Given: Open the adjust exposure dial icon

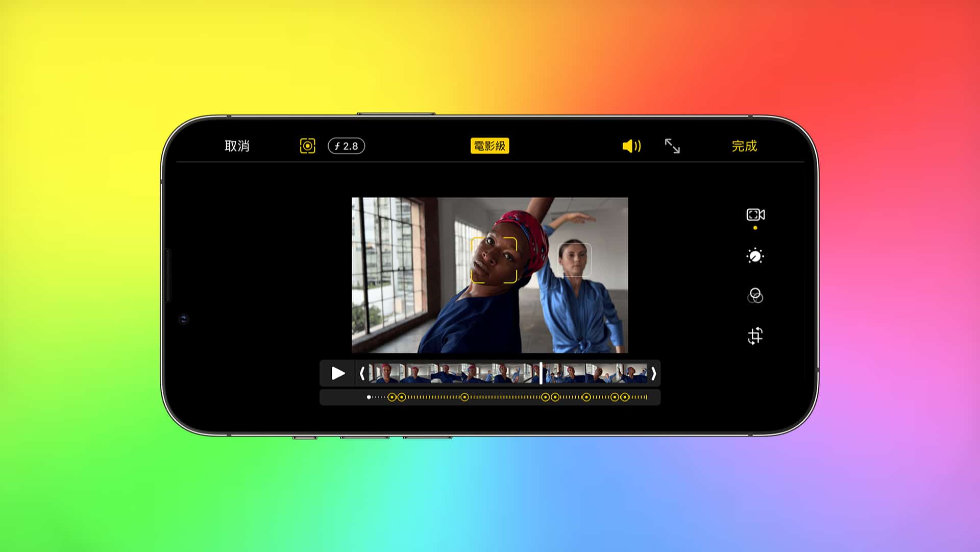Looking at the screenshot, I should 755,256.
